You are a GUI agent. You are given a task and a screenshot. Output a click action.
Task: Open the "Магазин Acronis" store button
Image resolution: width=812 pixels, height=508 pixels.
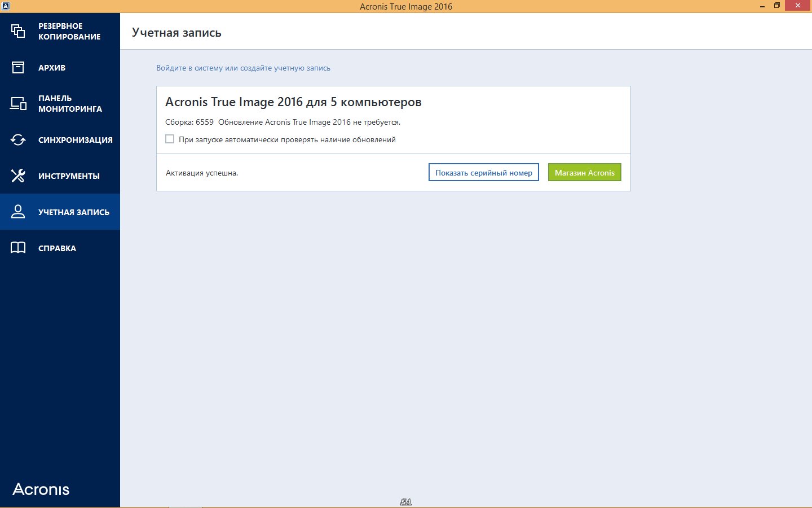(584, 173)
